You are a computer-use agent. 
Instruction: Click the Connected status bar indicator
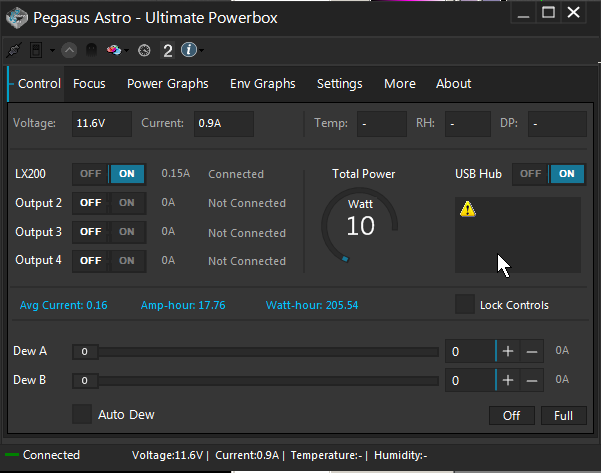point(43,455)
